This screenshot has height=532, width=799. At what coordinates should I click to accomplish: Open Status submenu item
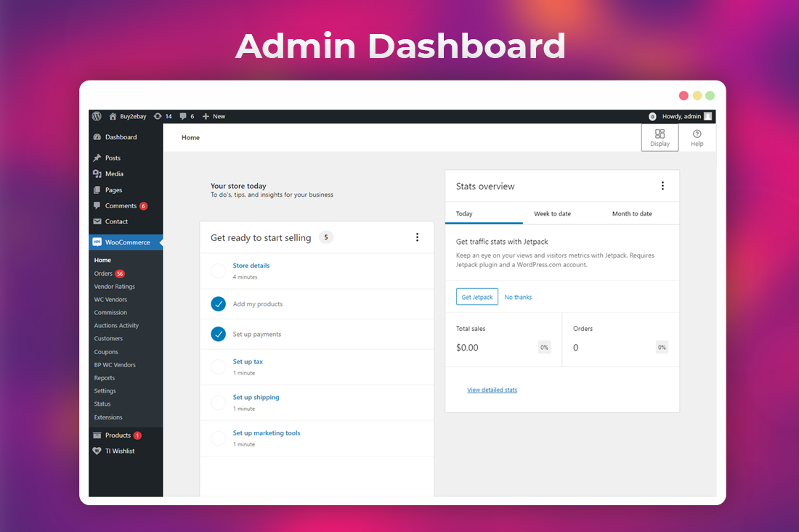tap(102, 404)
